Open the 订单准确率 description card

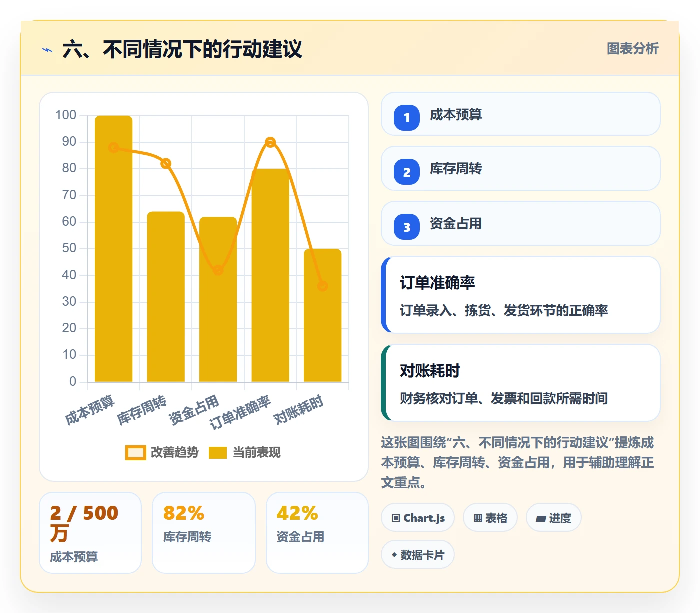(x=521, y=295)
